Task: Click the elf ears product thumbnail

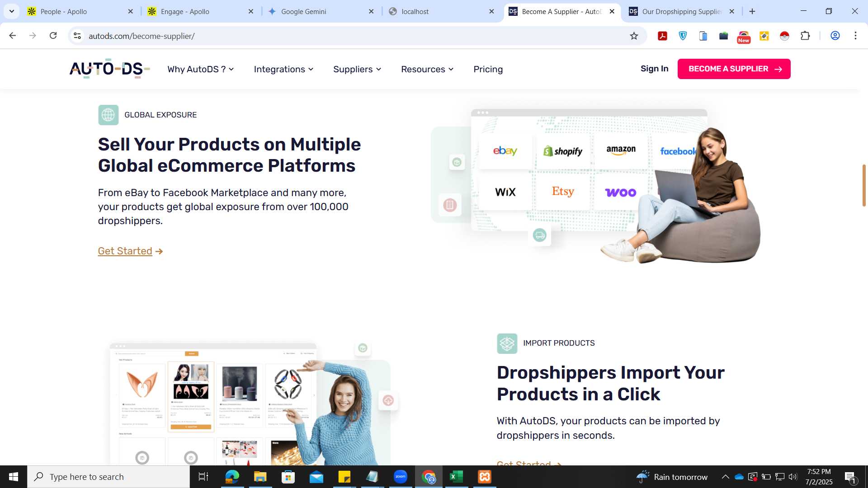Action: click(142, 385)
